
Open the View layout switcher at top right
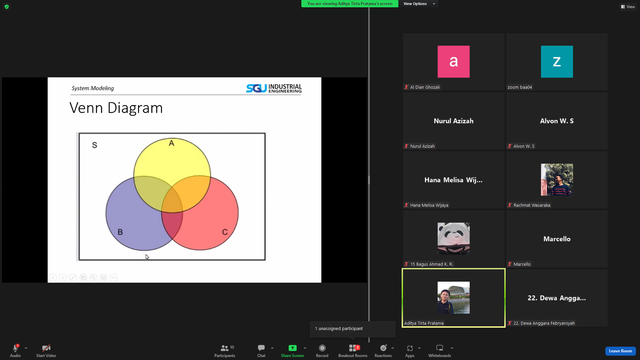click(628, 7)
